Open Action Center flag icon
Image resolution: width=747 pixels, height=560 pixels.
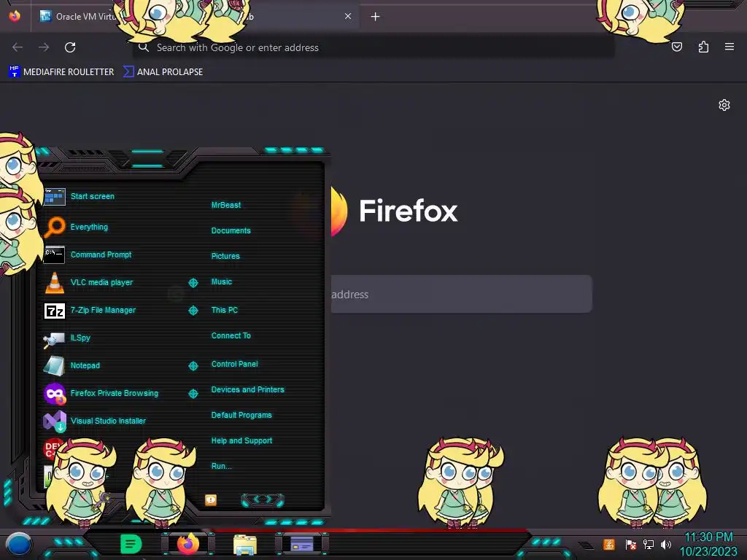pyautogui.click(x=631, y=545)
